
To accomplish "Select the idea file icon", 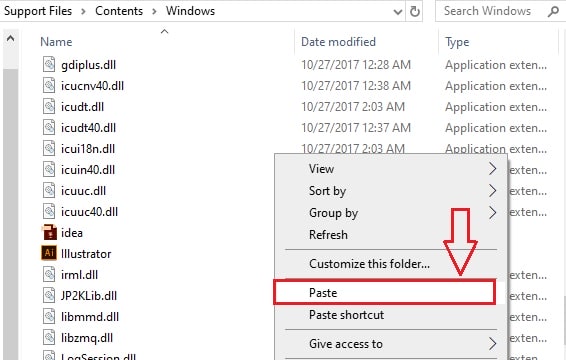I will (x=49, y=232).
